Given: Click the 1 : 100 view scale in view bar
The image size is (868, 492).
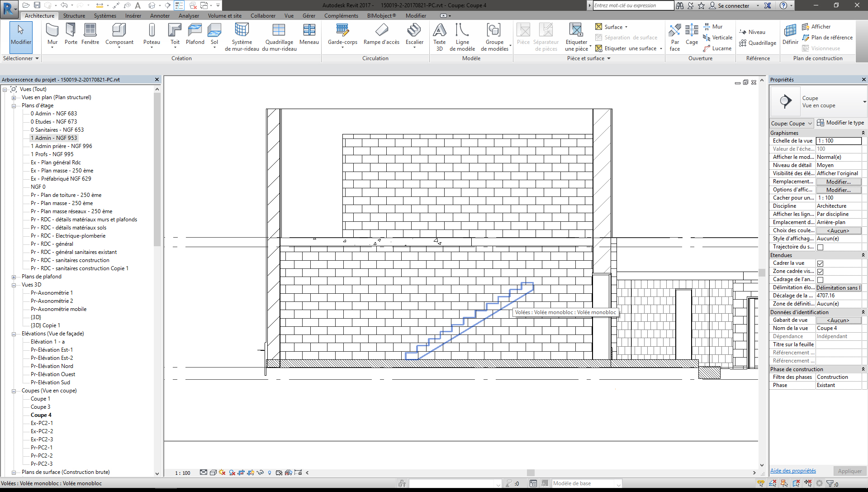Looking at the screenshot, I should point(183,473).
